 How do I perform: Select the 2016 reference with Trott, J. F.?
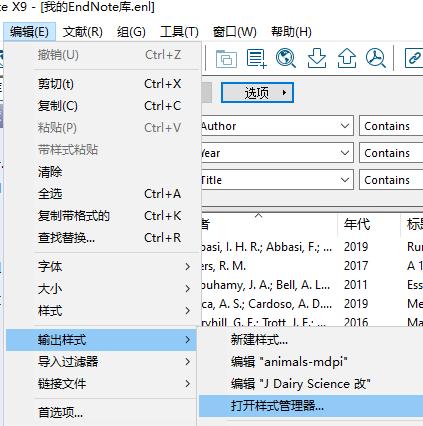coord(312,321)
